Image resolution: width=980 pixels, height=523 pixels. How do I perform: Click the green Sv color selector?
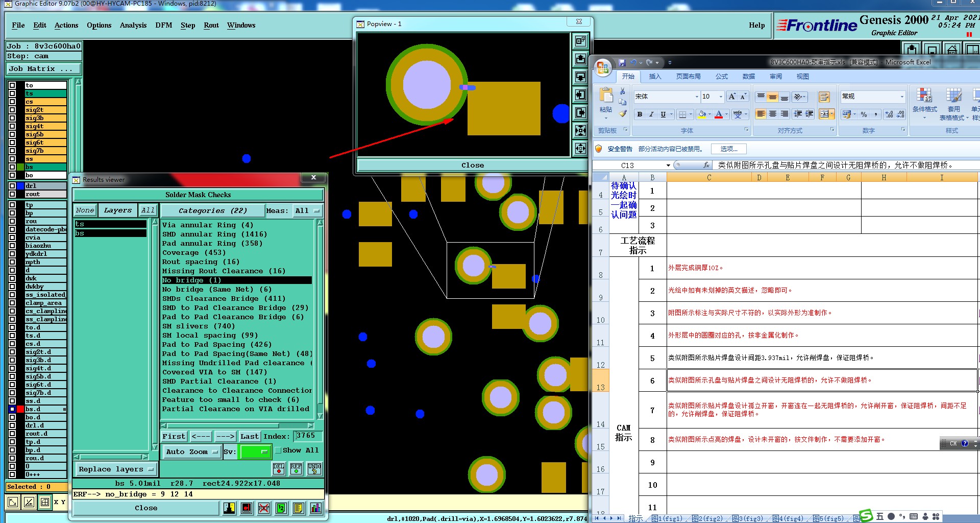(255, 451)
